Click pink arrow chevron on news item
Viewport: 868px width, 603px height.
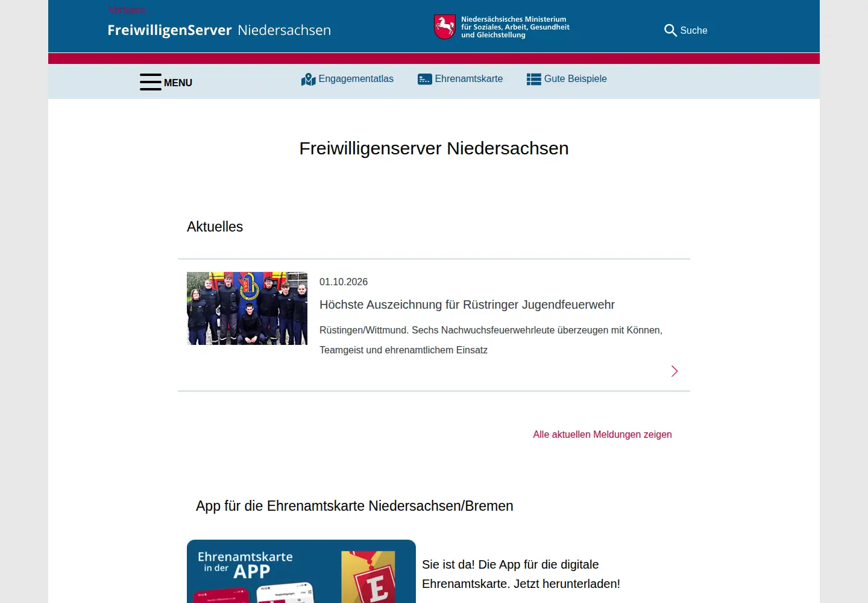coord(675,371)
